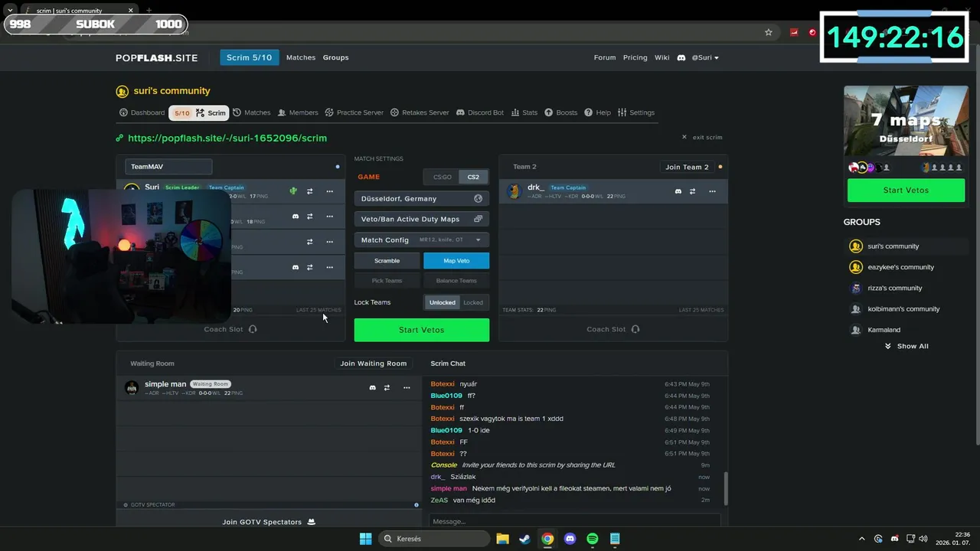
Task: Bookmark the page with the Chrome star icon
Action: [x=769, y=32]
